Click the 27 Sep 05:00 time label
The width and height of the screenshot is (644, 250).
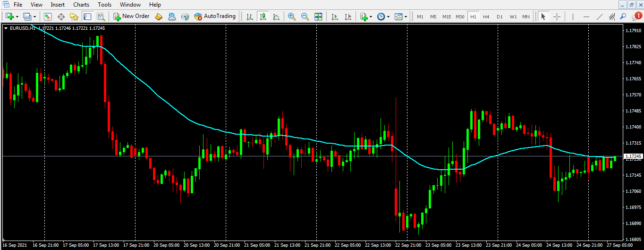(620, 246)
